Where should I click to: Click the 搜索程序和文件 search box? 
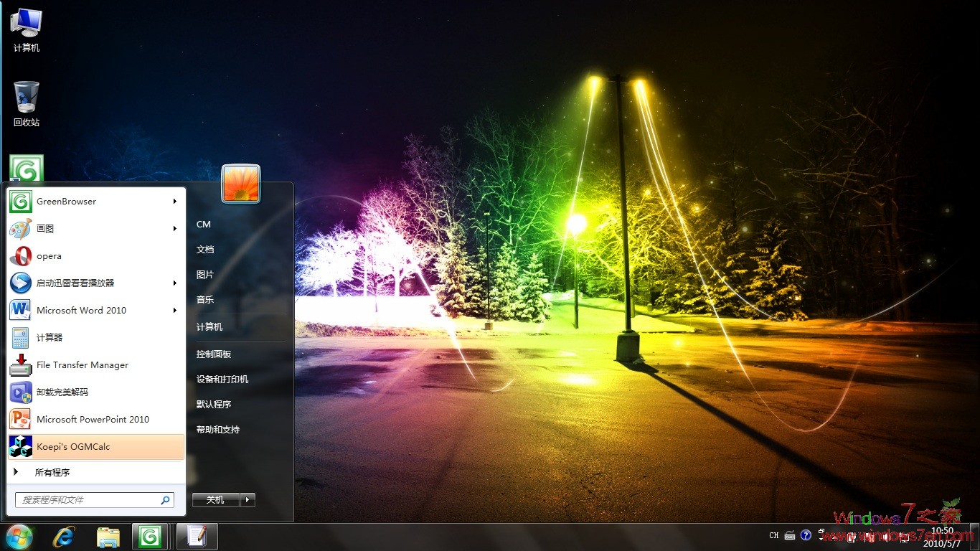click(86, 499)
